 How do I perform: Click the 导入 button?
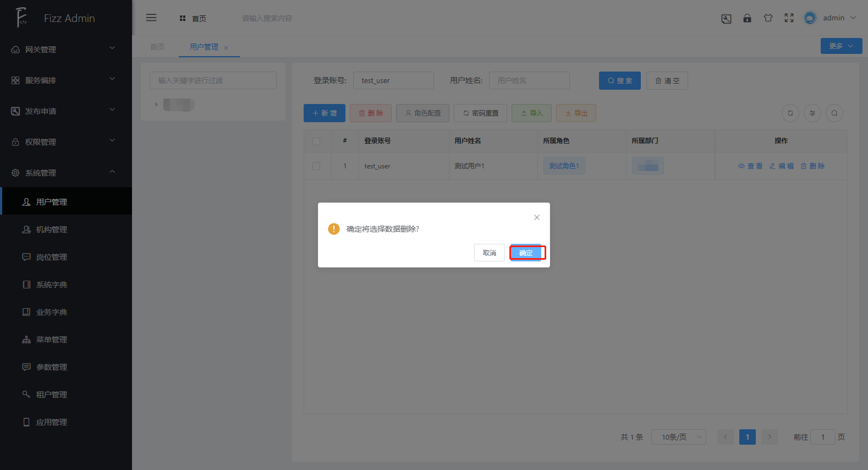click(x=532, y=113)
